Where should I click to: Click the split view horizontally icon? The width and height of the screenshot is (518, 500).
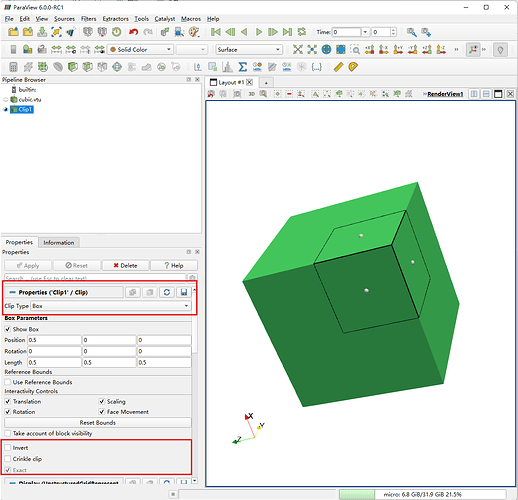(x=474, y=94)
